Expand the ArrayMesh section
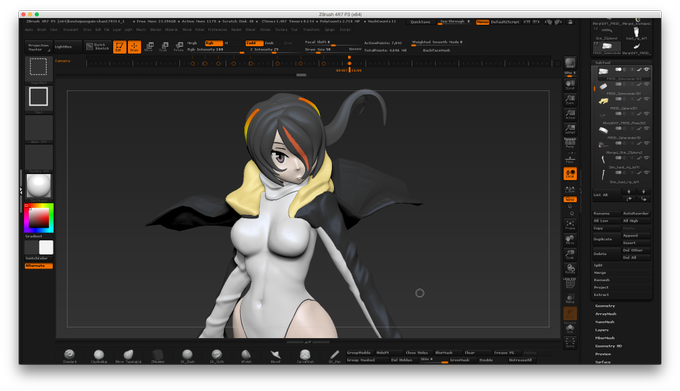 pyautogui.click(x=605, y=314)
